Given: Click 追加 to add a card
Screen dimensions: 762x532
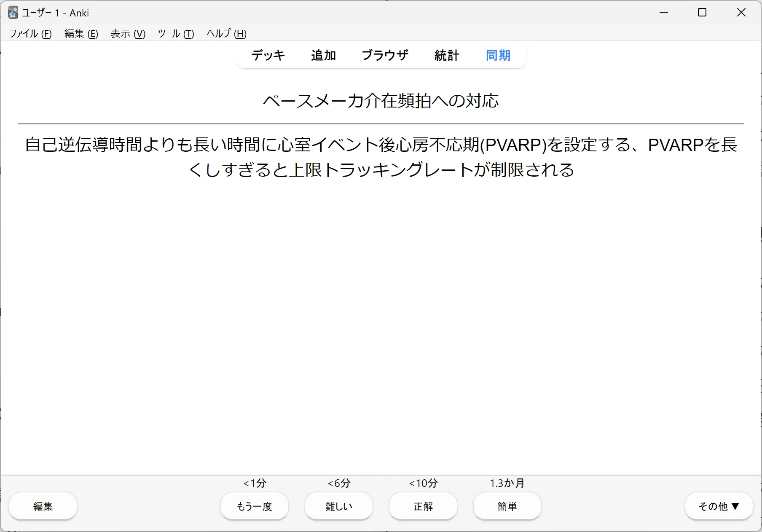Looking at the screenshot, I should 324,55.
